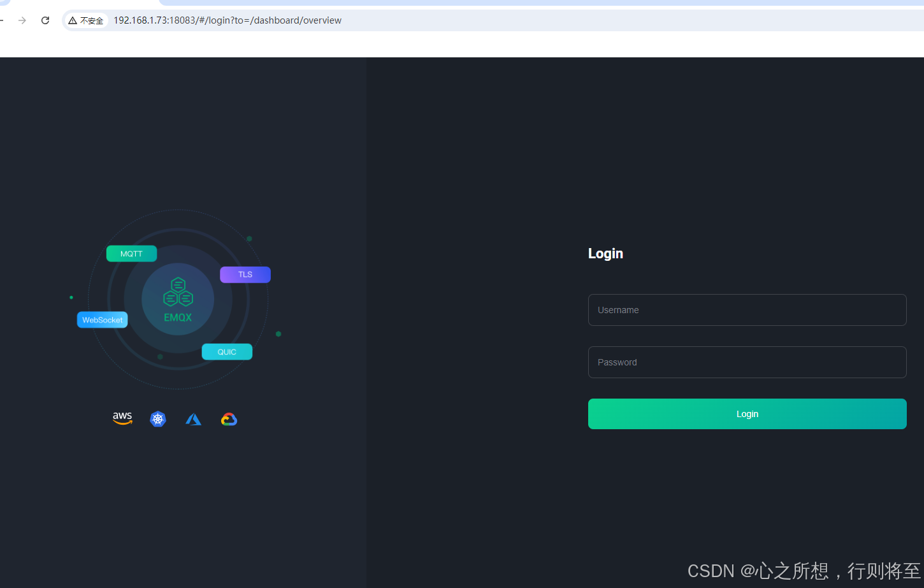Click the AWS logo icon
This screenshot has width=924, height=588.
tap(122, 418)
